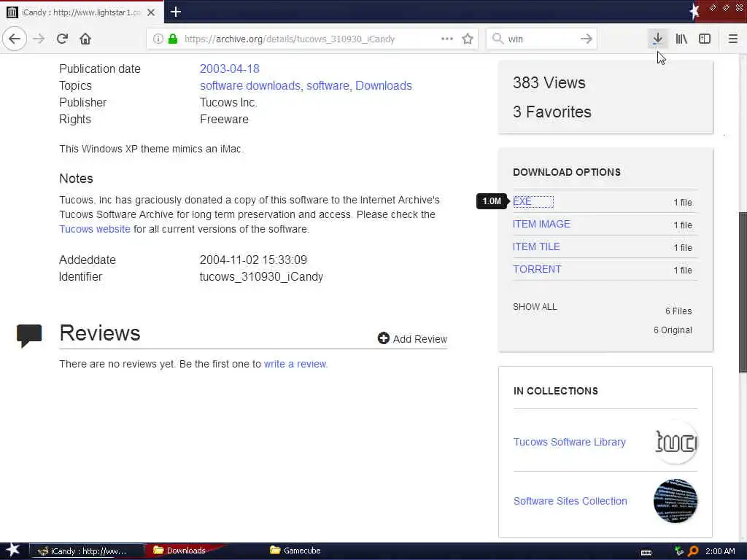Open the page actions three-dots menu
The width and height of the screenshot is (747, 560).
(447, 39)
